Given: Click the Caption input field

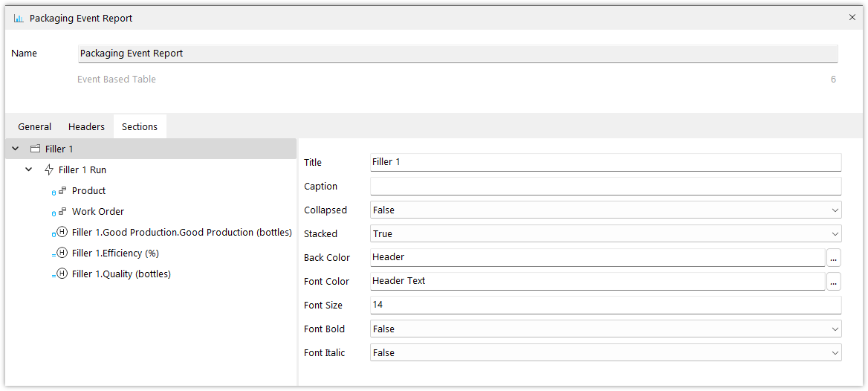Looking at the screenshot, I should click(606, 186).
